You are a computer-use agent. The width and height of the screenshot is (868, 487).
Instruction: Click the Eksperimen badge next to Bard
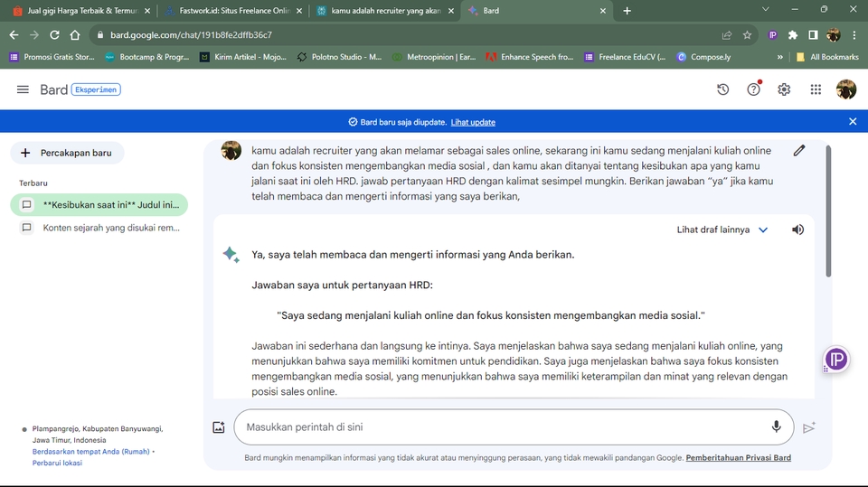click(x=96, y=89)
